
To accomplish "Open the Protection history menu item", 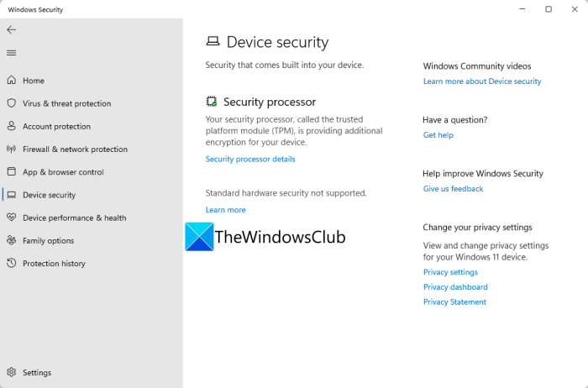I will [54, 263].
